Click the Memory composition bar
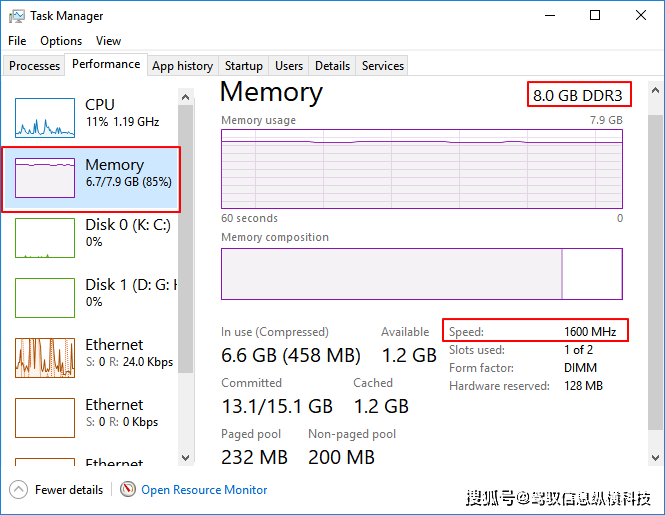The width and height of the screenshot is (665, 515). tap(421, 274)
